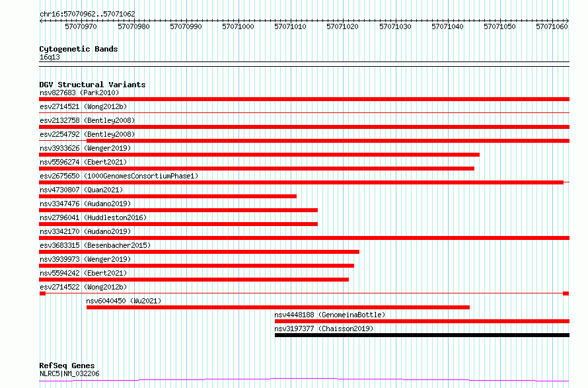Click the nsv6040450 (Wu2021) label
This screenshot has width=588, height=388.
124,301
